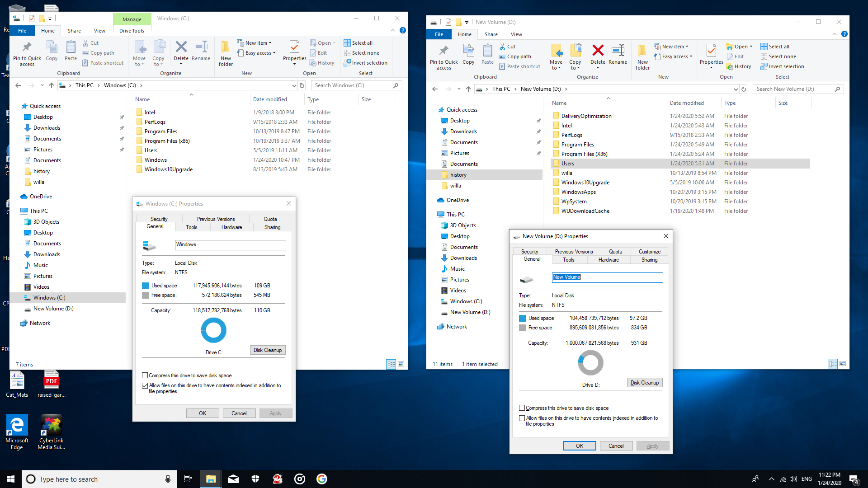Open the Open dropdown in New Volume (D:) ribbon
The height and width of the screenshot is (488, 868).
740,47
